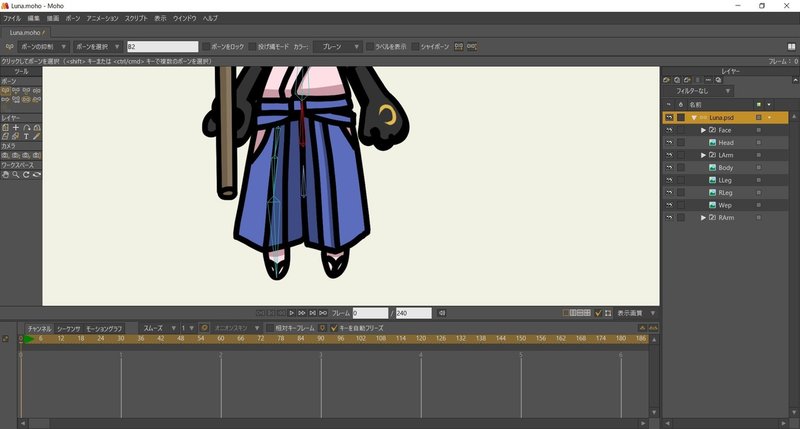Select the last camera tool icon
Viewport: 800px width, 429px height.
pos(36,156)
